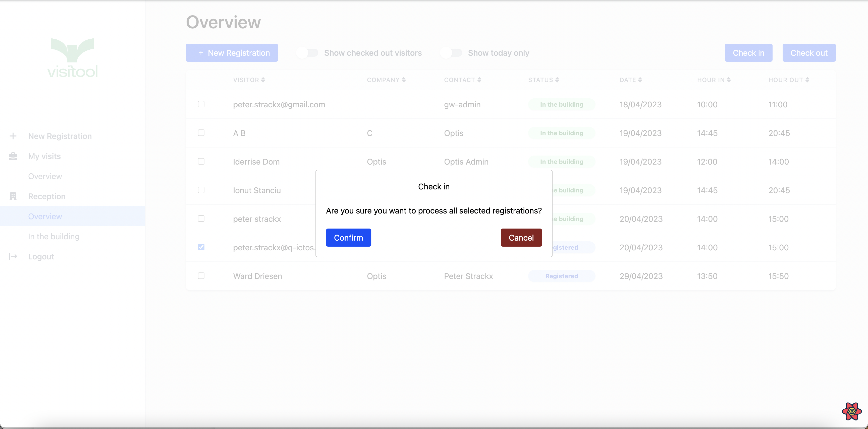The image size is (868, 429).
Task: Click the Overview page heading
Action: click(223, 22)
